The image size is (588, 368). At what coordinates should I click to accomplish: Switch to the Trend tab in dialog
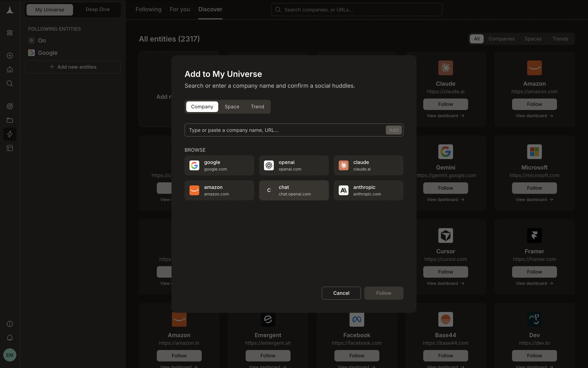[257, 107]
